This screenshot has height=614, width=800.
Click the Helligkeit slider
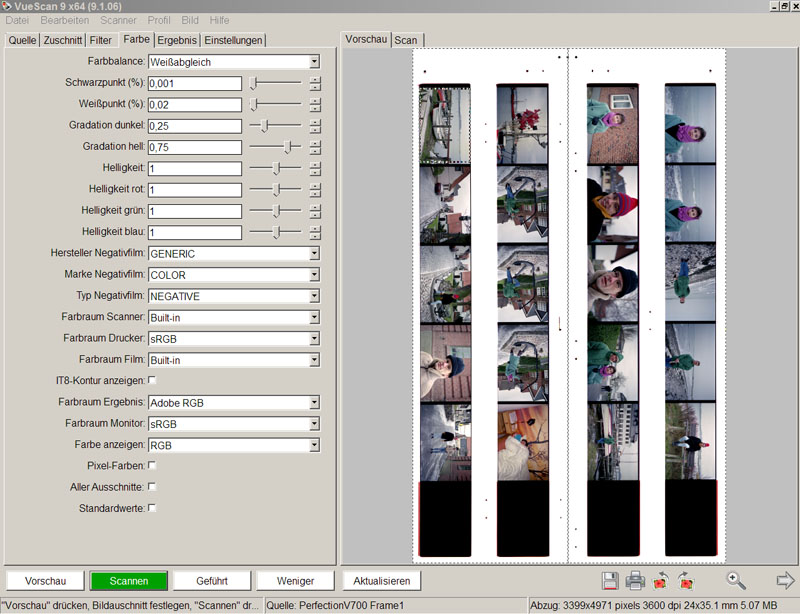[x=276, y=169]
